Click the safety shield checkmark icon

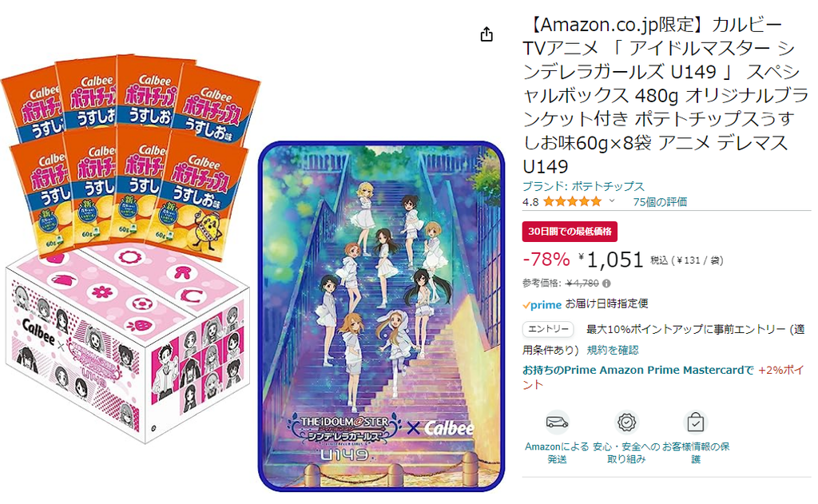pyautogui.click(x=626, y=422)
